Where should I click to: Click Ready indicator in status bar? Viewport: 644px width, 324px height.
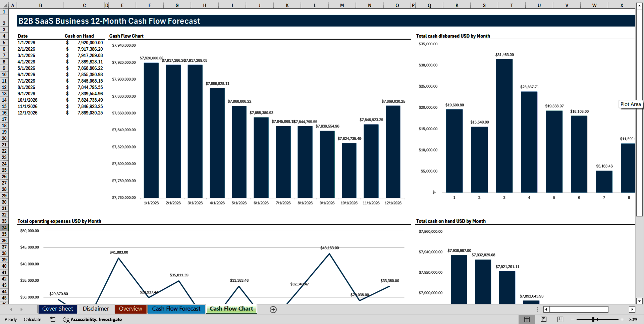(10, 319)
